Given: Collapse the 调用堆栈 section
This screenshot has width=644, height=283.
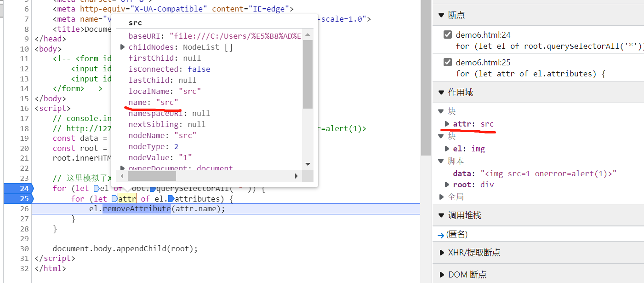Looking at the screenshot, I should click(x=441, y=215).
